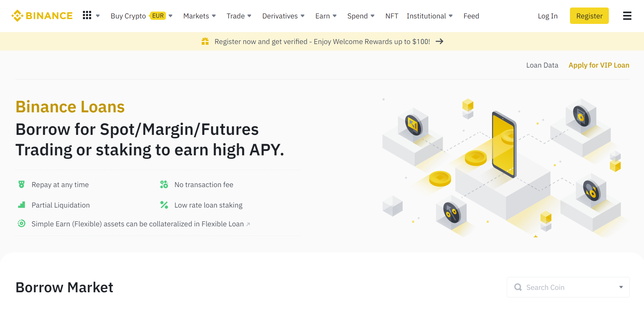Click the percent icon beside Low rate loan staking
The height and width of the screenshot is (309, 644).
pyautogui.click(x=164, y=205)
